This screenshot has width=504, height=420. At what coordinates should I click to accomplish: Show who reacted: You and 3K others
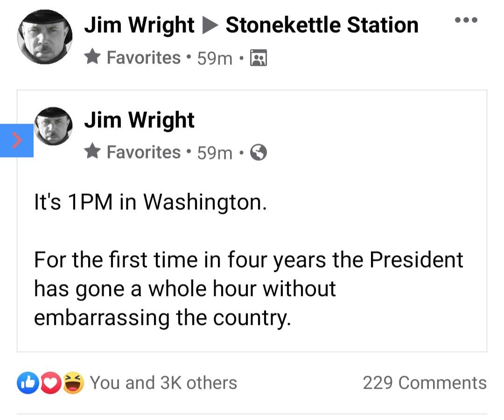(x=163, y=383)
